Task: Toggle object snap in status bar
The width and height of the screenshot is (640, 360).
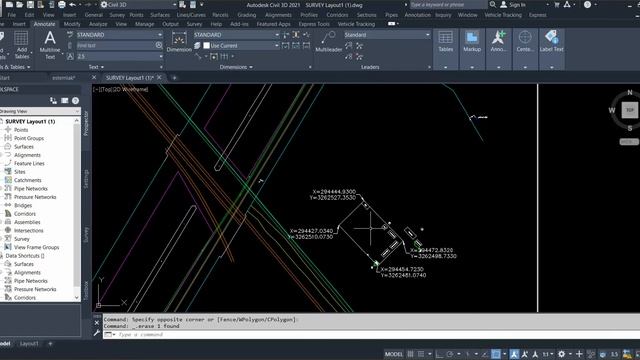Action: [496, 354]
